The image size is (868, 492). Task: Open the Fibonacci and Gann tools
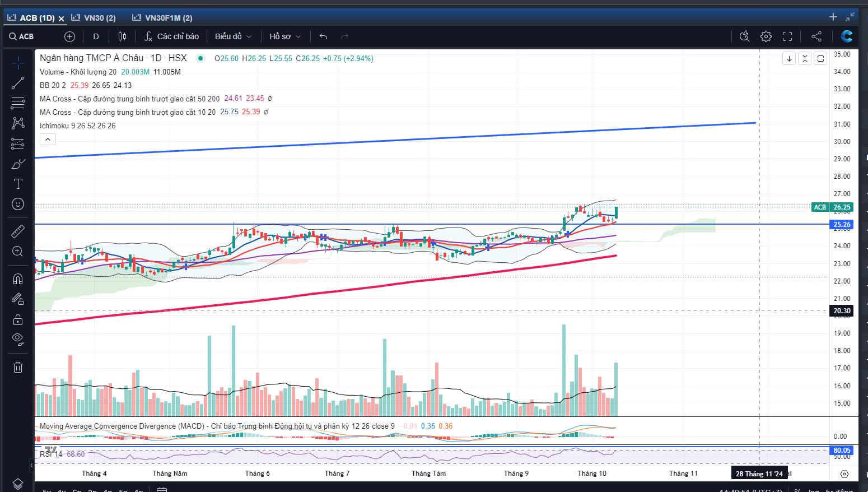pyautogui.click(x=18, y=103)
